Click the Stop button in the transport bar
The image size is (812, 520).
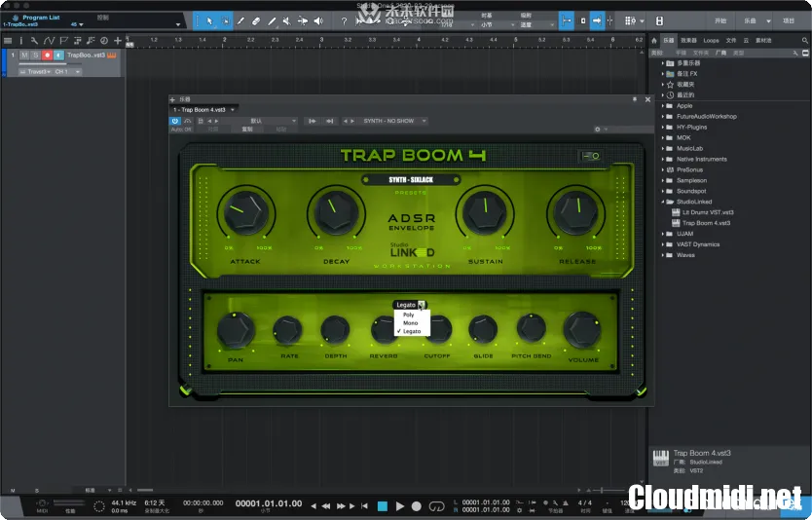[x=383, y=506]
